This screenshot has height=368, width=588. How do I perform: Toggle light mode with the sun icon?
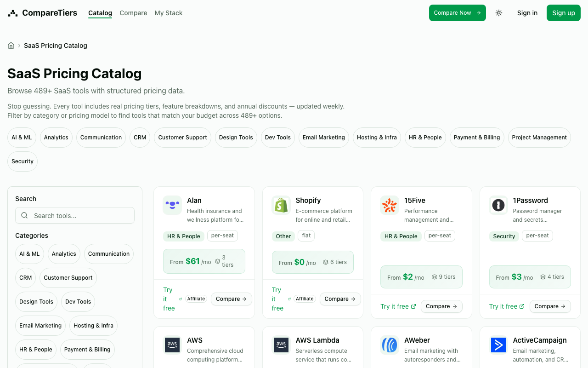498,13
